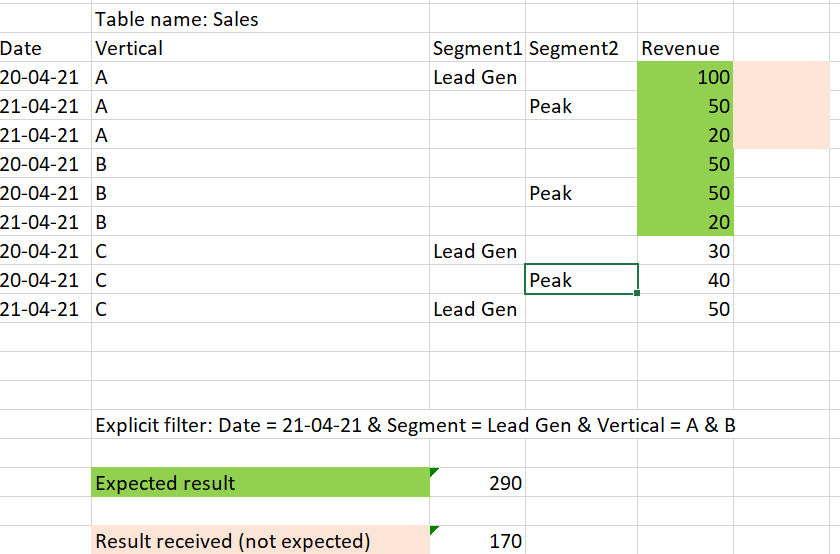The width and height of the screenshot is (840, 554).
Task: Click Revenue 20 in the Vertical B row
Action: 685,222
